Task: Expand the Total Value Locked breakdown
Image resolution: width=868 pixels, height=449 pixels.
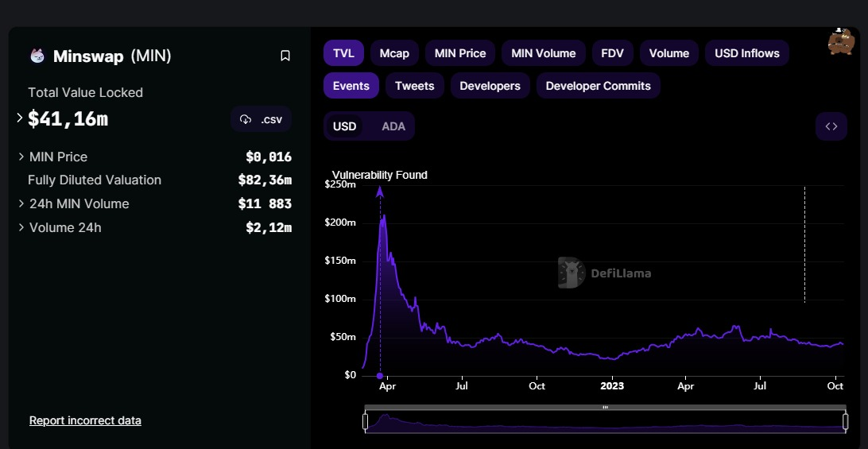Action: (19, 118)
